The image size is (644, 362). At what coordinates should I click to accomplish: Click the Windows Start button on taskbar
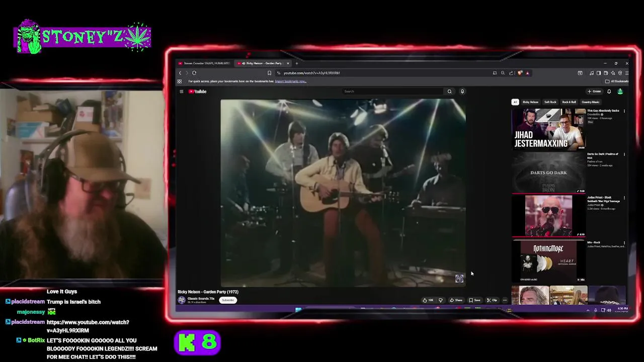tap(298, 310)
